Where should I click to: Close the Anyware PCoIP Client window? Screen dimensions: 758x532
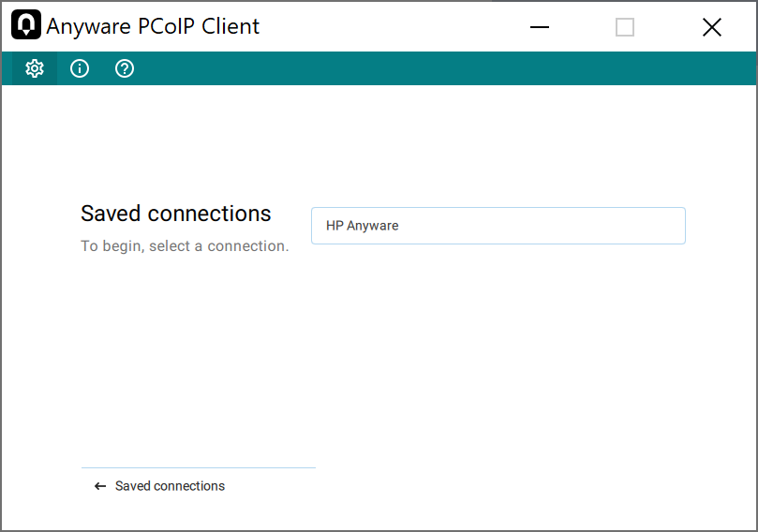click(712, 27)
